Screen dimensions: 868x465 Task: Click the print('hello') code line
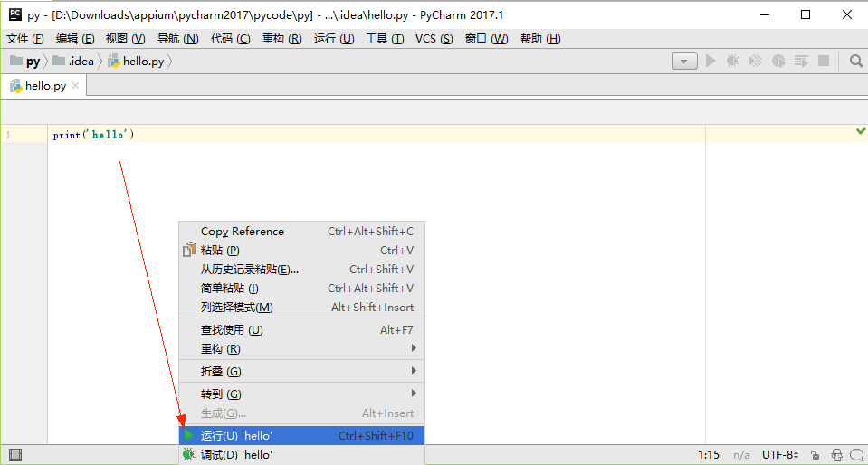(93, 135)
